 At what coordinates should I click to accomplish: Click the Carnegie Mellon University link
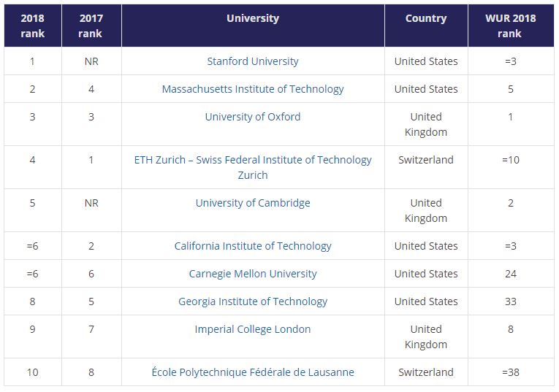(x=253, y=274)
